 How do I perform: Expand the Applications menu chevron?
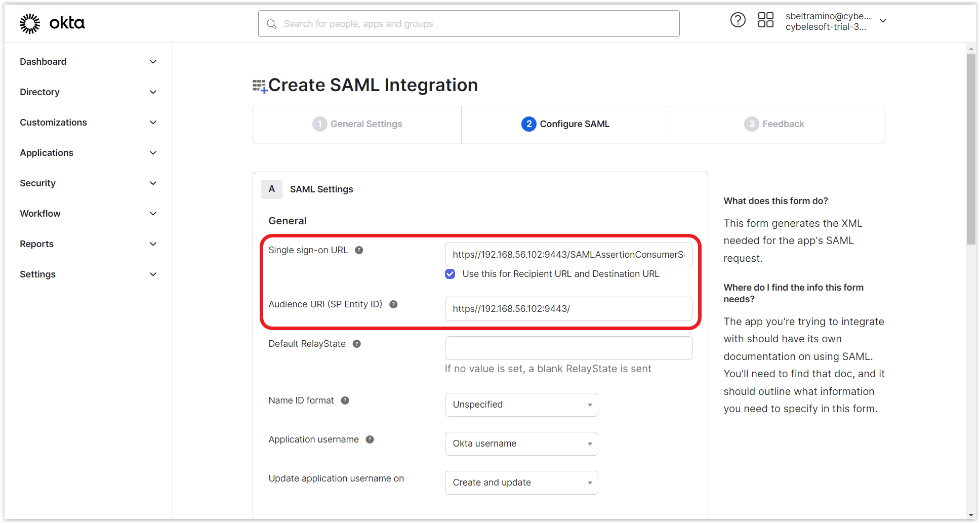(x=153, y=153)
